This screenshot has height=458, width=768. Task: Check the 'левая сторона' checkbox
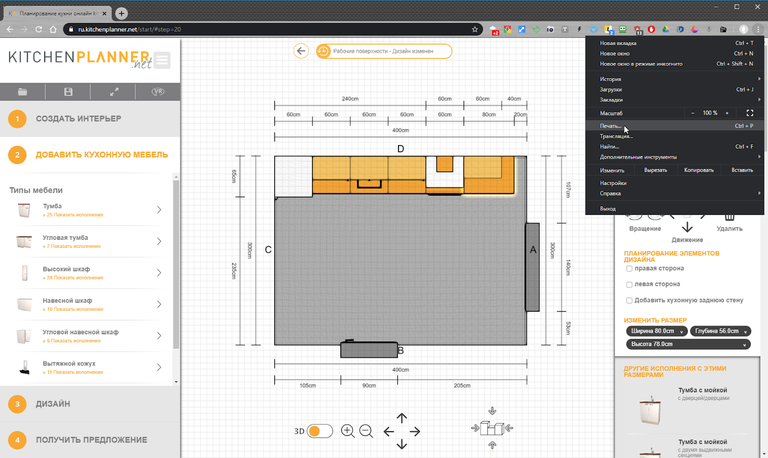[x=629, y=284]
